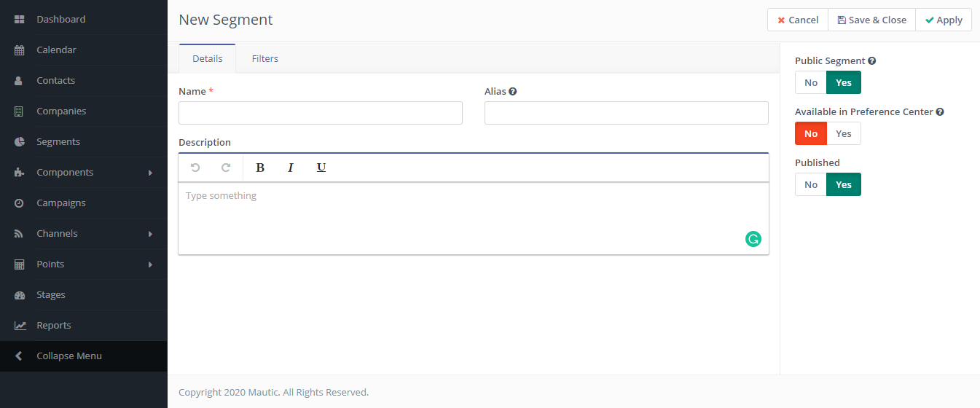The height and width of the screenshot is (408, 980).
Task: Click into the Name input field
Action: click(x=321, y=113)
